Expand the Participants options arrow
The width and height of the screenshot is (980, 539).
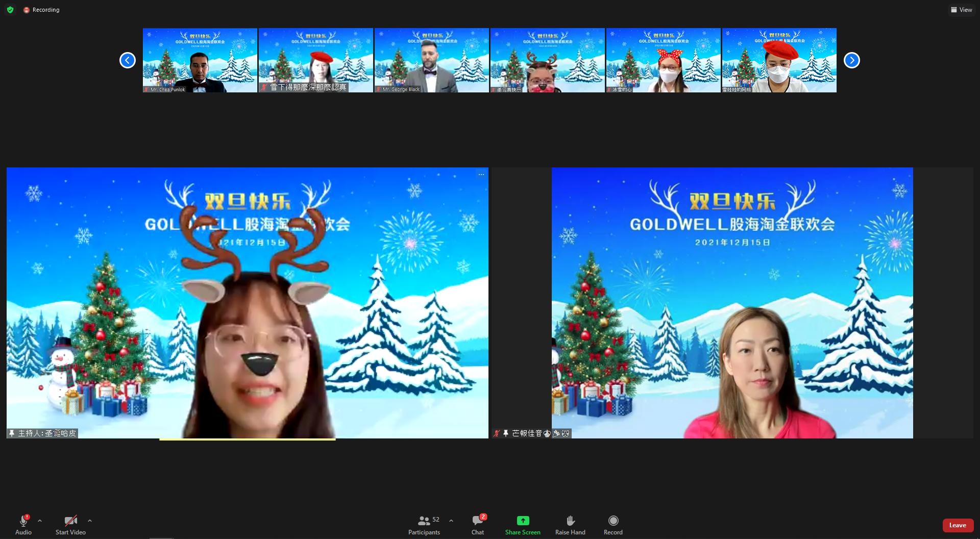click(x=451, y=521)
